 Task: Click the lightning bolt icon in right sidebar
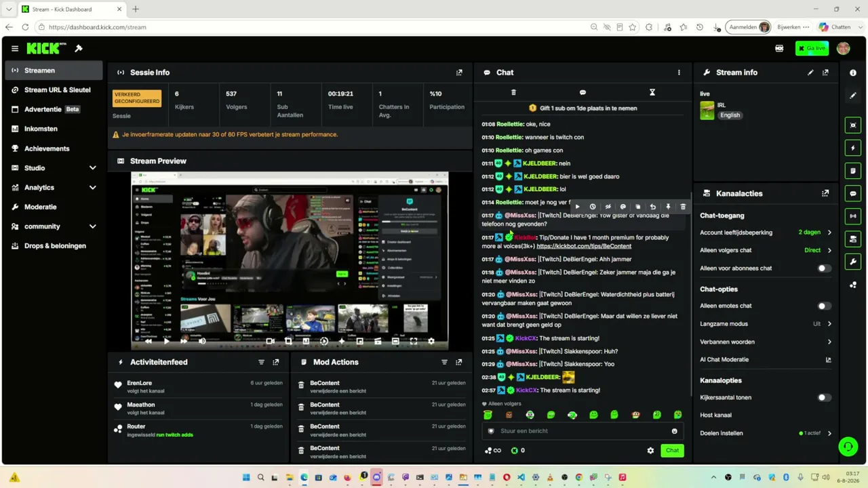(853, 148)
